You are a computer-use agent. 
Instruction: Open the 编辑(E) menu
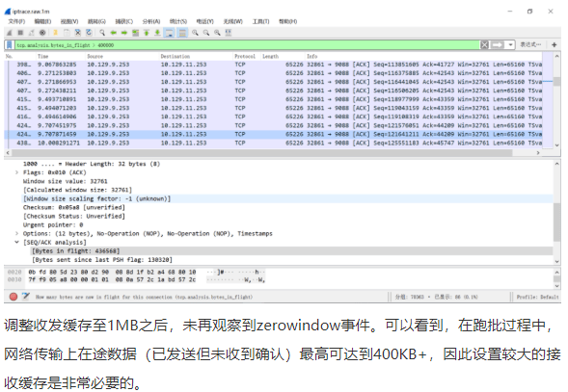pos(42,22)
